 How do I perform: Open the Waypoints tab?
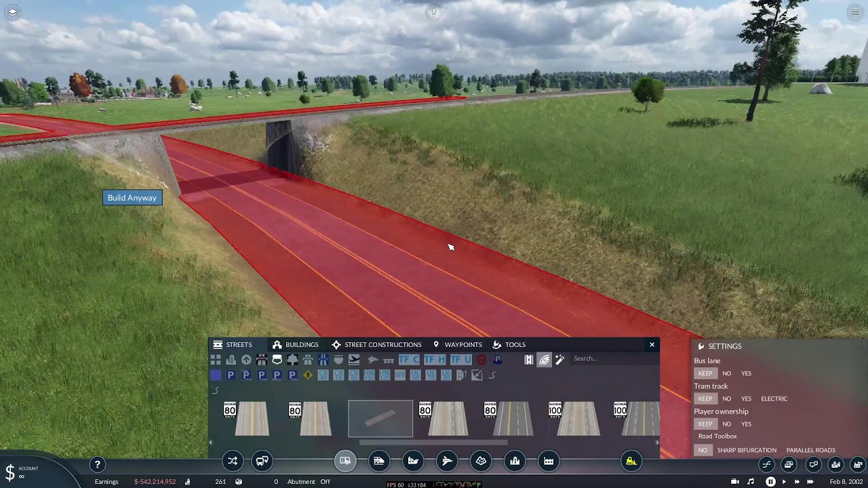pyautogui.click(x=457, y=344)
